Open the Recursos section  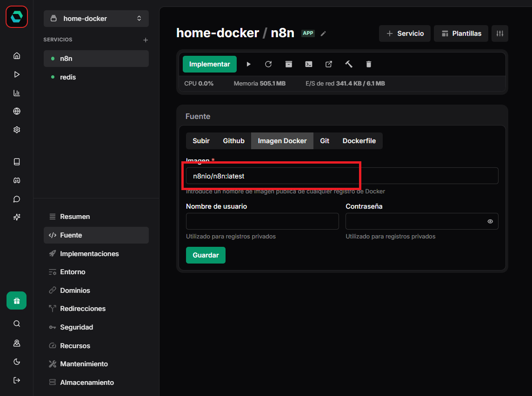[96, 346]
